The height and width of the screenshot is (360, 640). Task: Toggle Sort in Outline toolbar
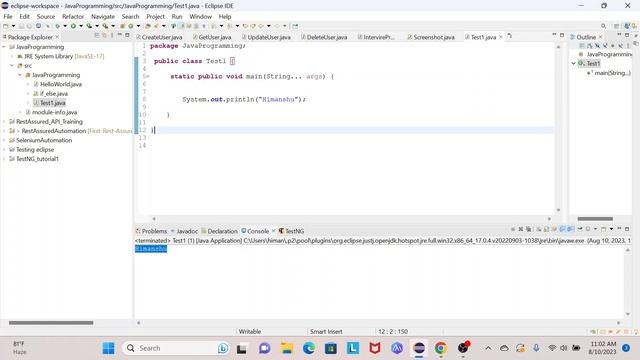point(589,45)
